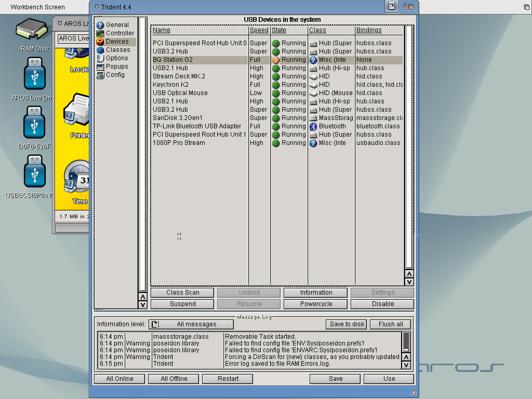Sort device list by Speed column header
532x399 pixels.
(259, 30)
